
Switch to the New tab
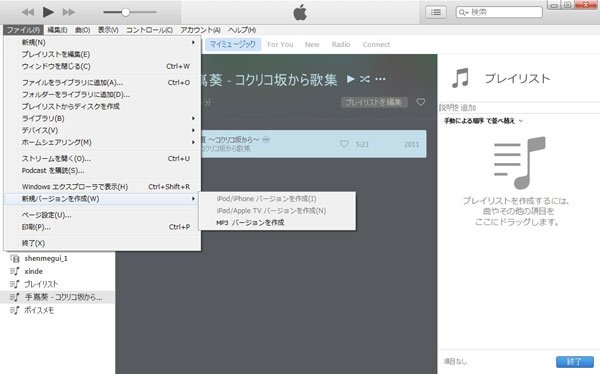(312, 44)
